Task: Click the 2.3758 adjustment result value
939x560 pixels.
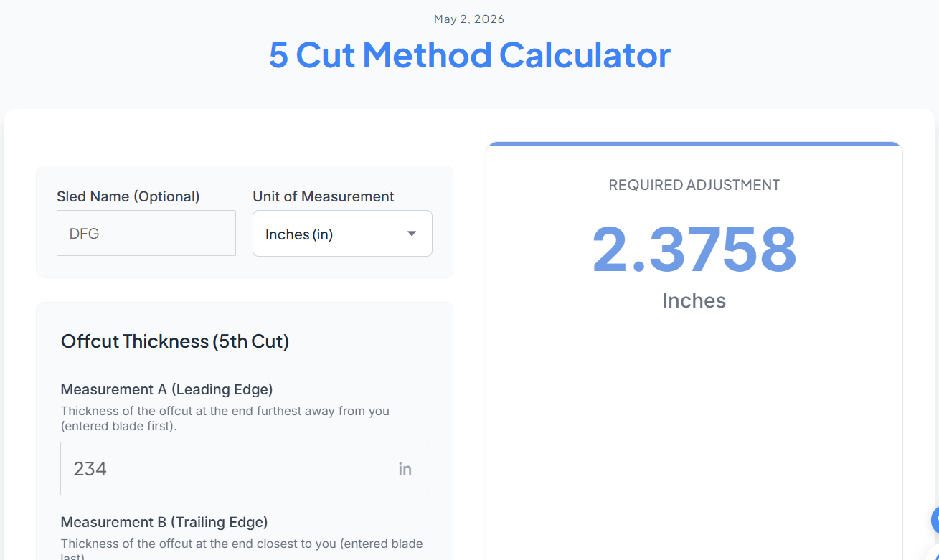Action: coord(694,250)
